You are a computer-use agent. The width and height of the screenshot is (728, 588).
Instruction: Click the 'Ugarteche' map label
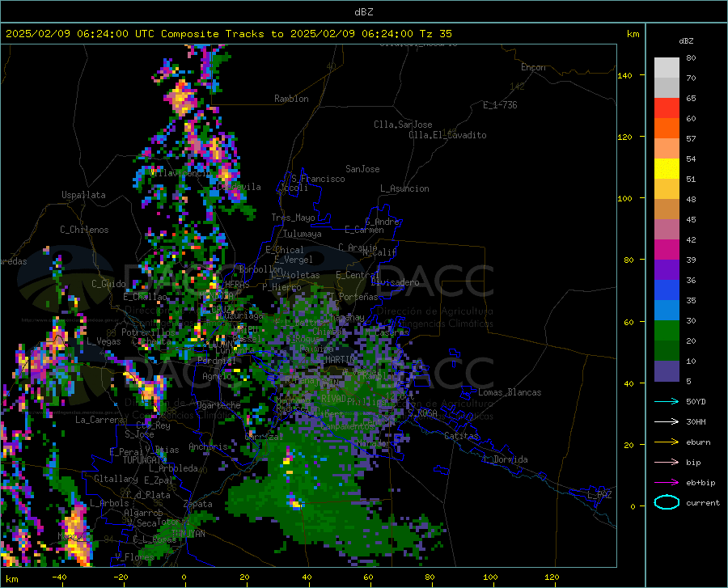[x=218, y=405]
